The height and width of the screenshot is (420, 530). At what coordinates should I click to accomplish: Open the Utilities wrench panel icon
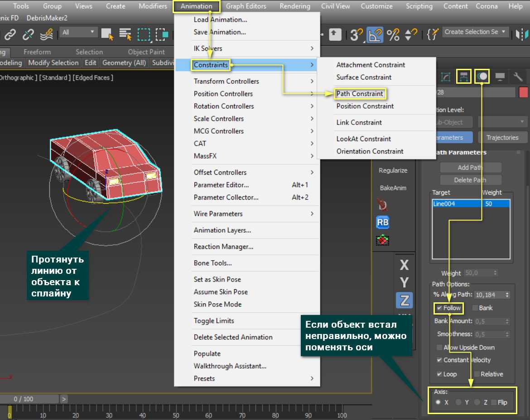point(518,76)
